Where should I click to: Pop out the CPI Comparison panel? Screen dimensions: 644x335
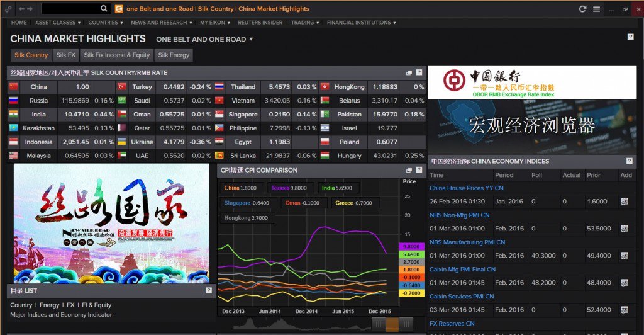pos(409,170)
